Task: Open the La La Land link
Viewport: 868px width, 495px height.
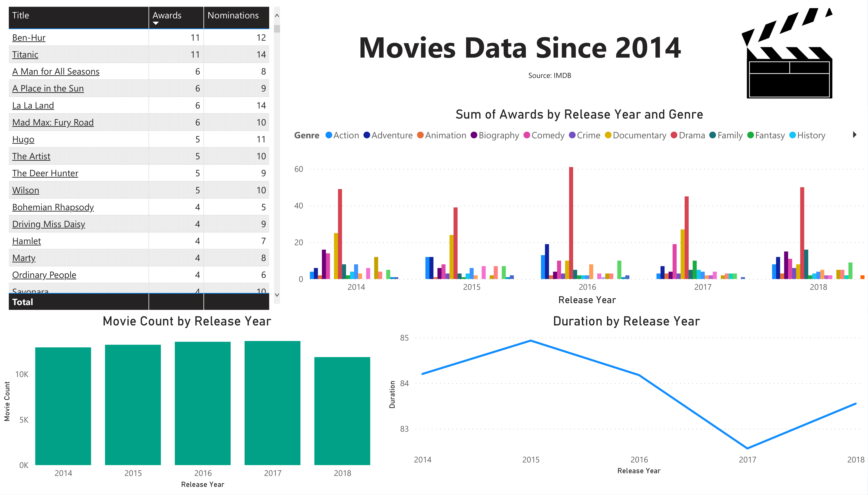Action: point(33,105)
